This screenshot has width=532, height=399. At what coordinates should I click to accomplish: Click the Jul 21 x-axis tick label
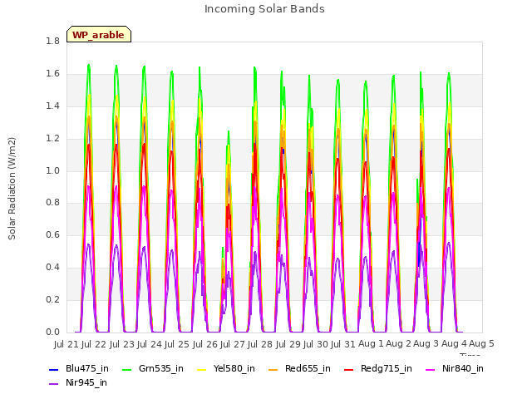[66, 344]
